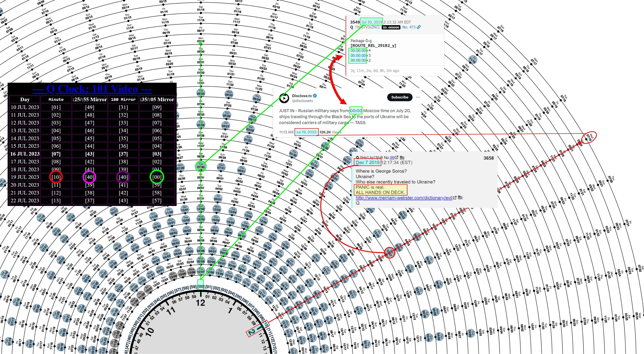The width and height of the screenshot is (644, 354).
Task: Click the ID: 000000 badge
Action: 391,28
